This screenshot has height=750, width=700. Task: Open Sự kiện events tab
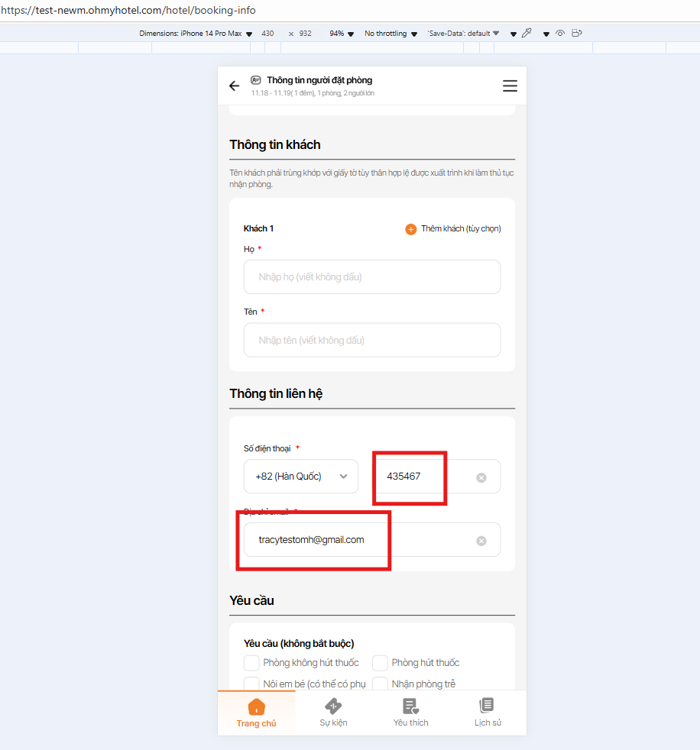(333, 713)
